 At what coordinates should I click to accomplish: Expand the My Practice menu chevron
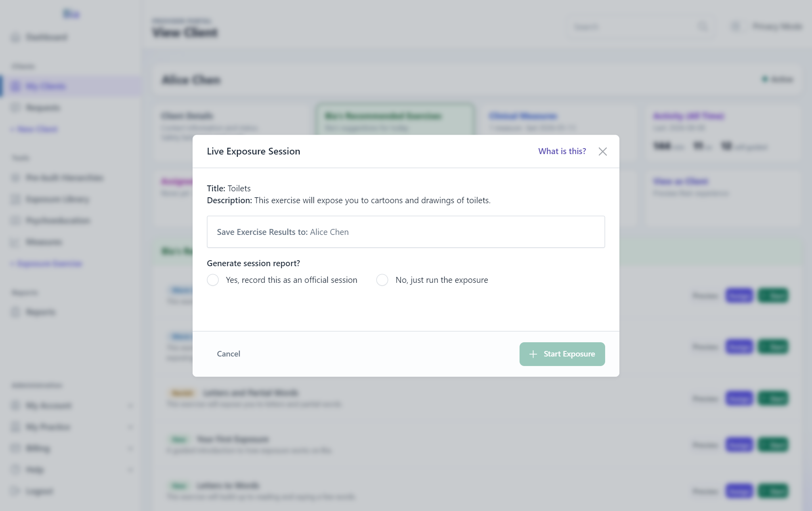pos(130,427)
